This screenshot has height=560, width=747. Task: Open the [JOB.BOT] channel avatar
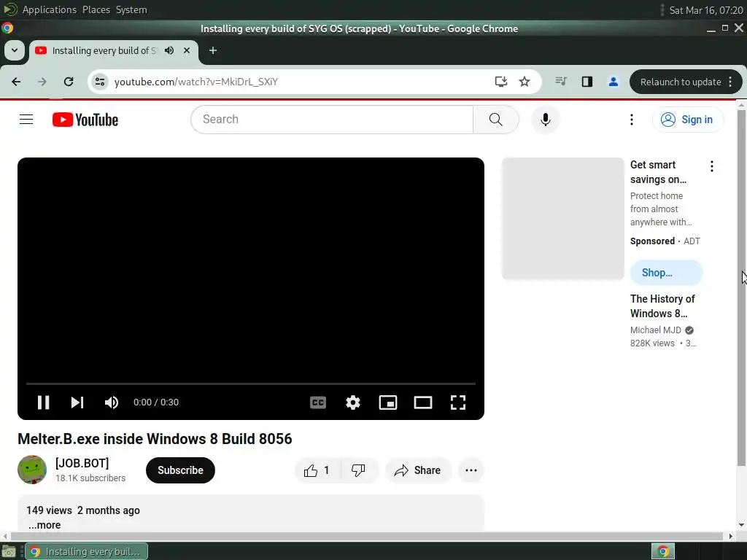(32, 470)
